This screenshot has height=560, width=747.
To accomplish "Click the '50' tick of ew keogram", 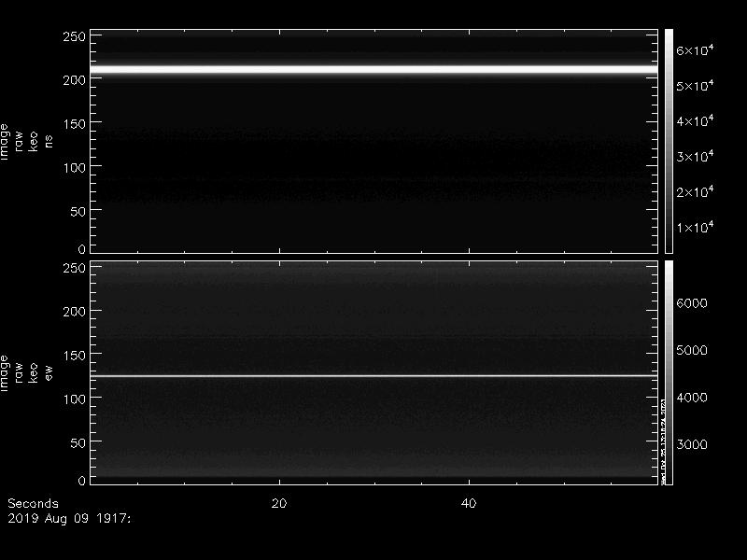I will tap(78, 442).
